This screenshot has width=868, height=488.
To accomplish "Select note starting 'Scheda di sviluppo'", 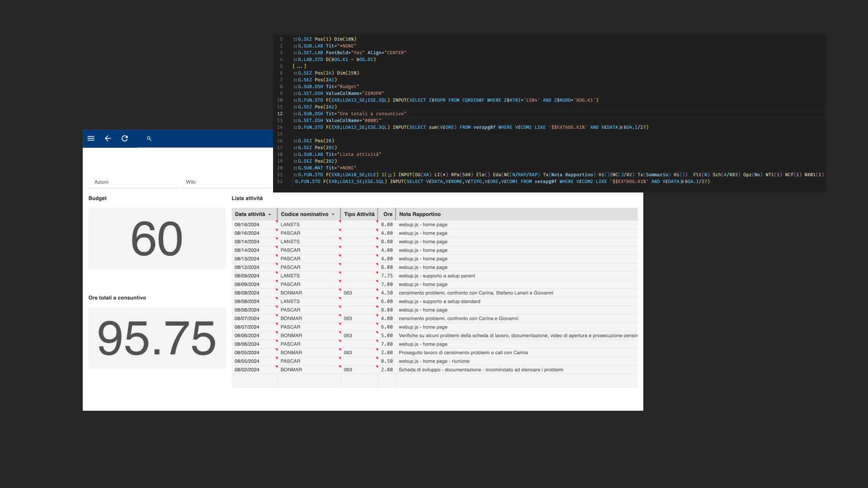I will [x=481, y=370].
